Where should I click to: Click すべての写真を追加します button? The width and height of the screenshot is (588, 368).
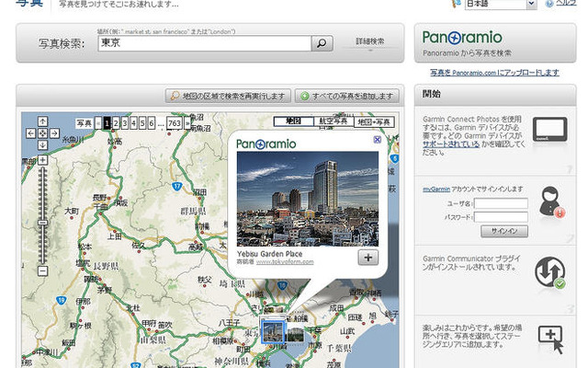pos(347,96)
